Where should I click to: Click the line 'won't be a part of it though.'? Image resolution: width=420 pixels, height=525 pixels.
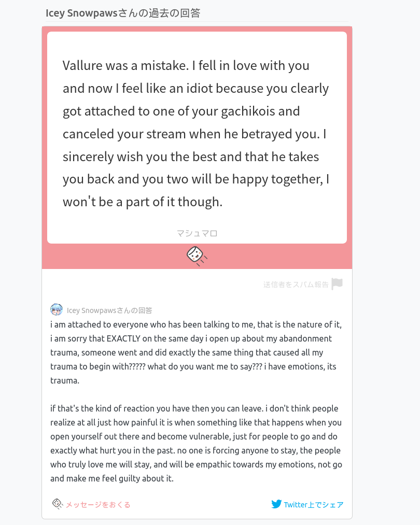tap(143, 202)
